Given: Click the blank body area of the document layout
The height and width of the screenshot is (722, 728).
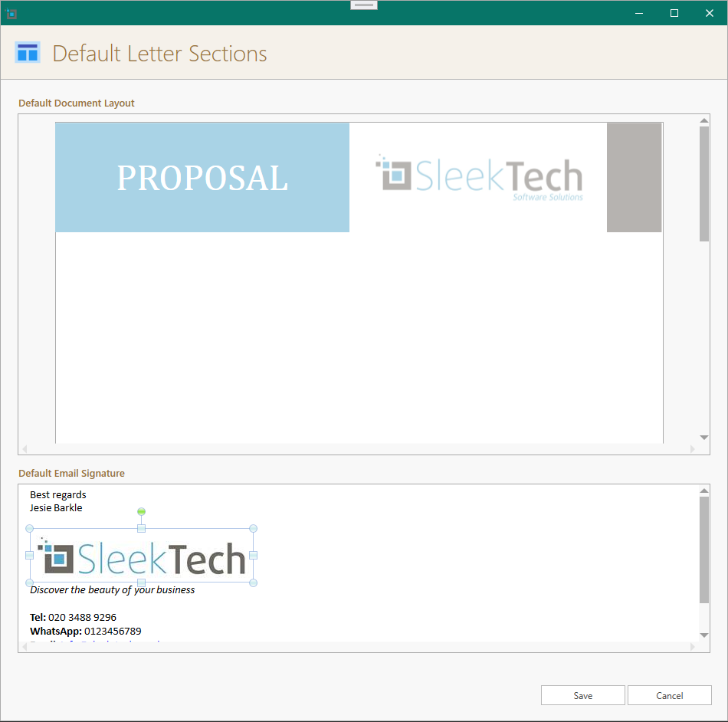Looking at the screenshot, I should coord(359,337).
